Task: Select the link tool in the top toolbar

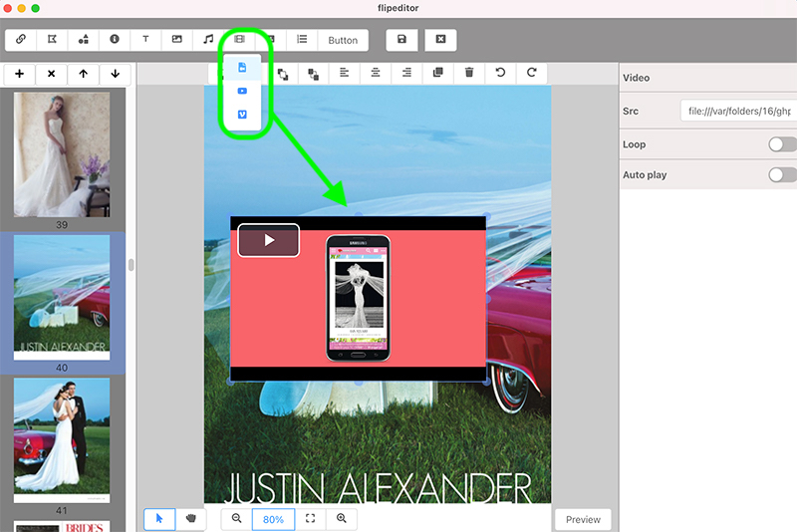Action: click(21, 39)
